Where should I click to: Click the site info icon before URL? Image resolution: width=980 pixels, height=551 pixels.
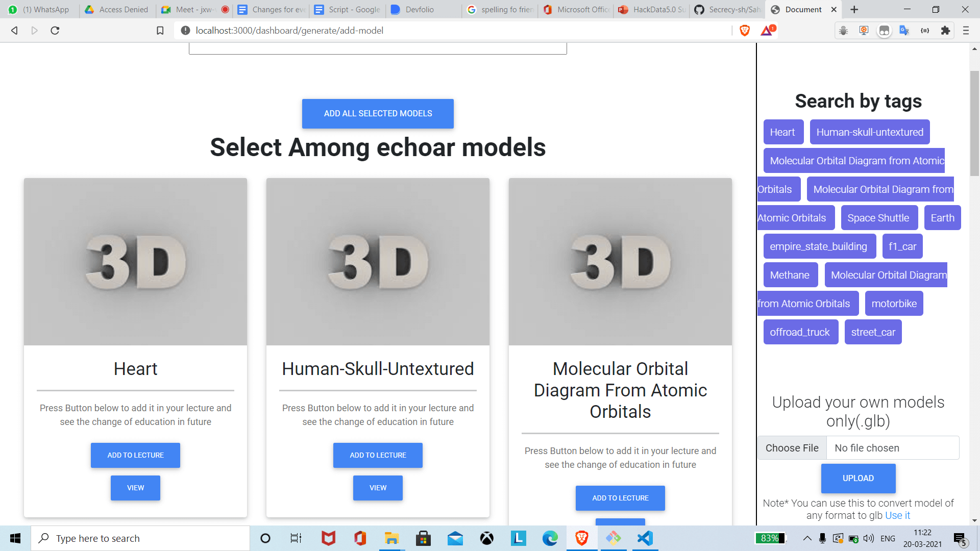185,31
